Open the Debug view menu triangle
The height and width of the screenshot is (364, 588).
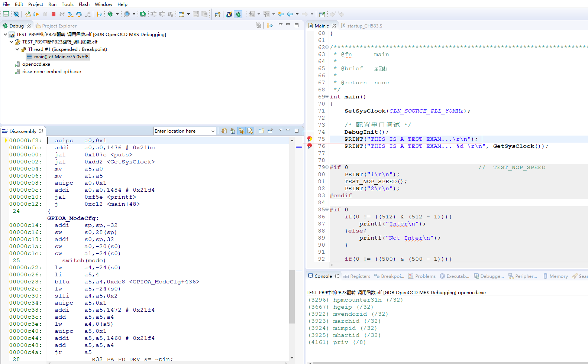[x=281, y=25]
